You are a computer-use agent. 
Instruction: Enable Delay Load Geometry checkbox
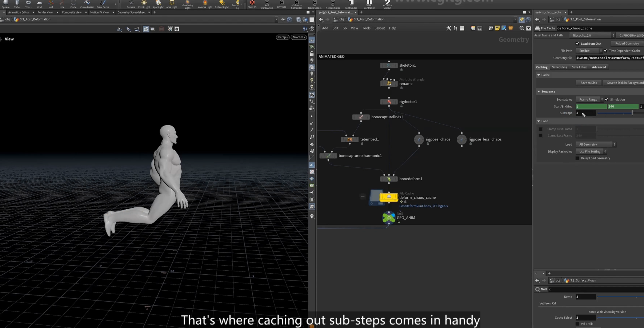577,158
